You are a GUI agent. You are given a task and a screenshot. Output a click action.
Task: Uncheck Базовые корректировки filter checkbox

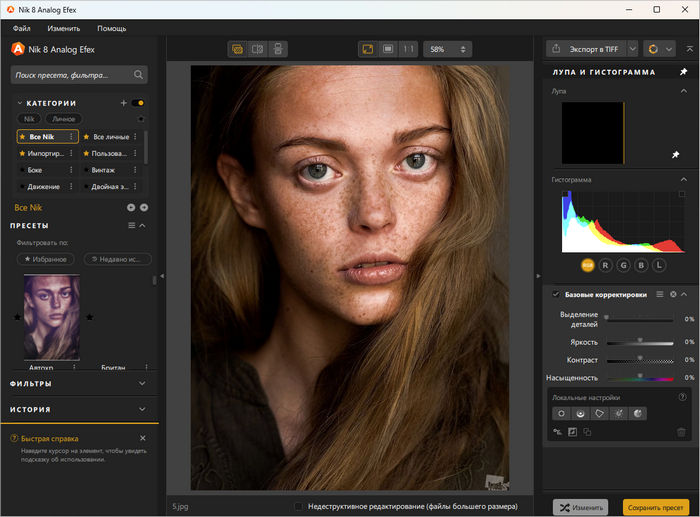pos(556,294)
